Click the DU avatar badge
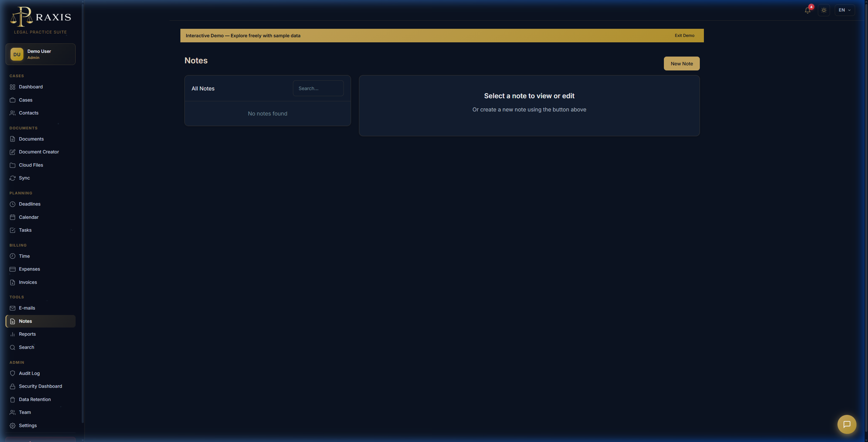The image size is (868, 442). pos(17,54)
